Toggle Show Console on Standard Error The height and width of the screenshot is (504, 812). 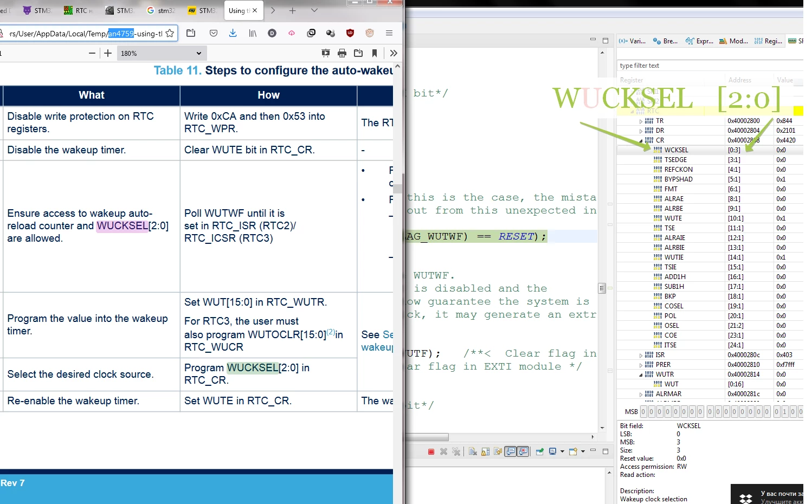(x=523, y=451)
